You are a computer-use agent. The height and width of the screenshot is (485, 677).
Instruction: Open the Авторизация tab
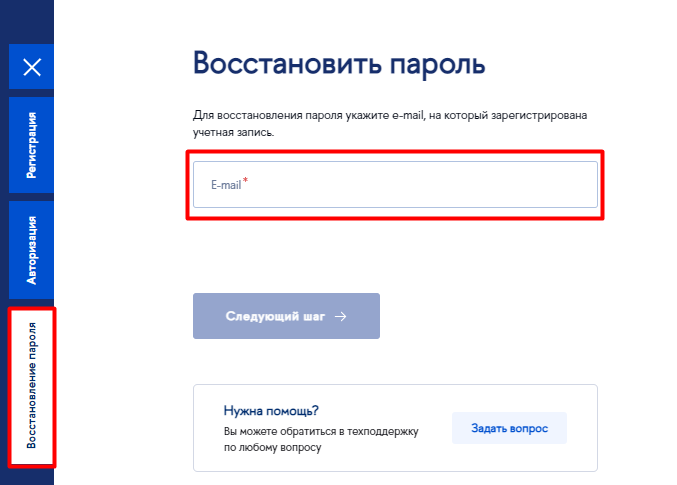click(32, 250)
